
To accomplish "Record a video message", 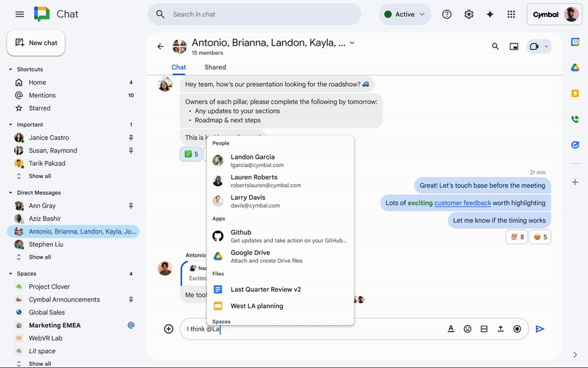I will [517, 329].
